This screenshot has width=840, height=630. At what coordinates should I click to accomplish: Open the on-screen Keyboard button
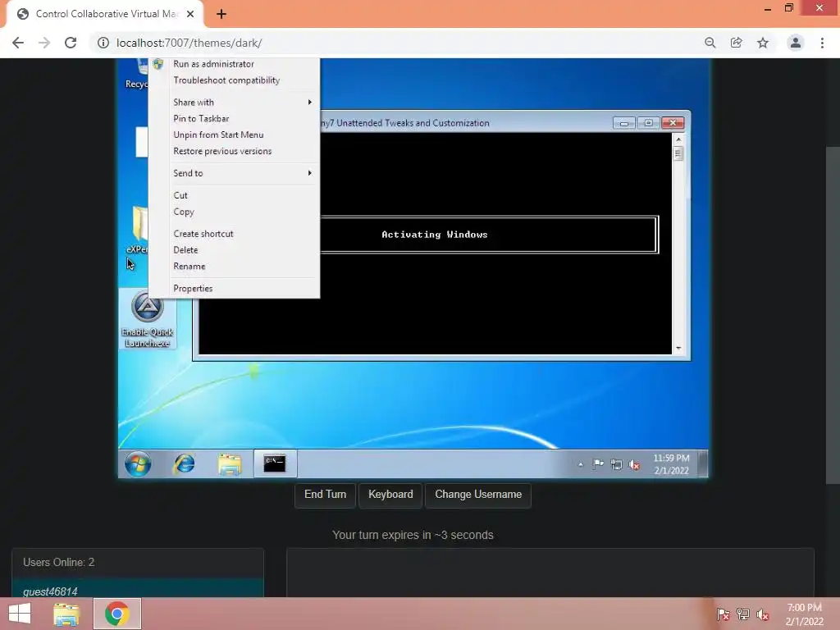click(390, 495)
